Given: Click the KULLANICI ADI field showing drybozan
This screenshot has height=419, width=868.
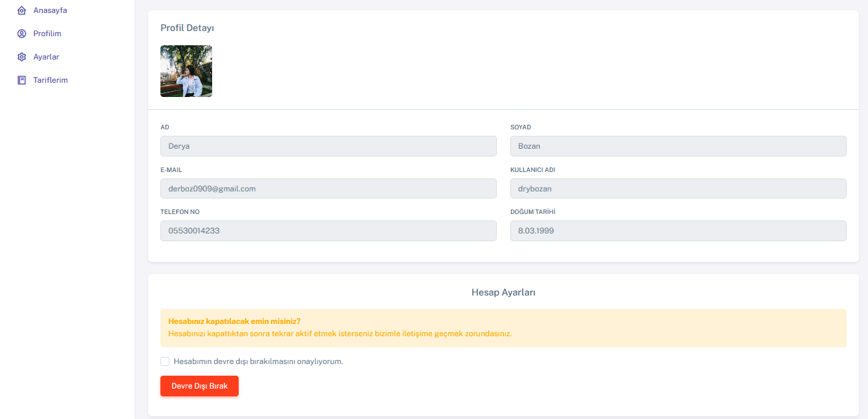Looking at the screenshot, I should click(678, 188).
